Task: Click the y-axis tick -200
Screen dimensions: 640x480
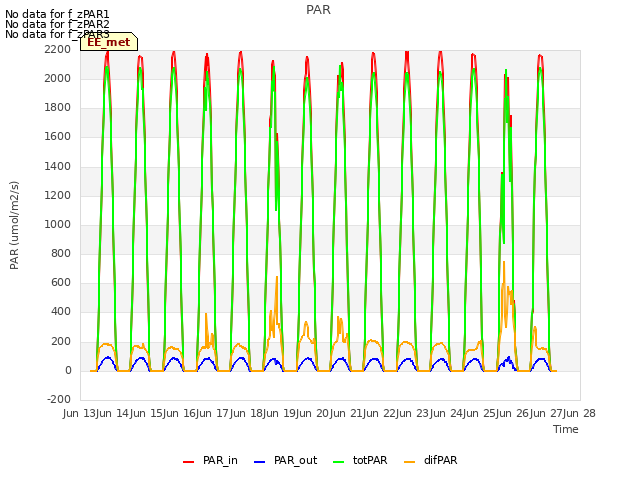Action: 59,399
